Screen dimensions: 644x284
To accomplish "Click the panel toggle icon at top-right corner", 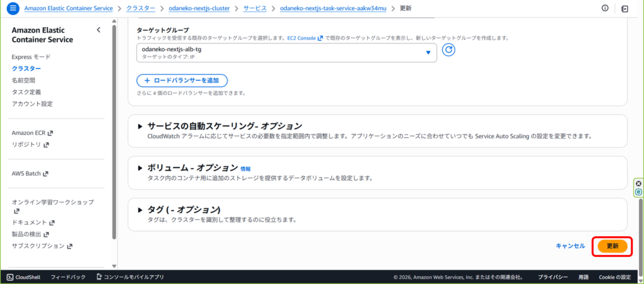I will coord(625,9).
